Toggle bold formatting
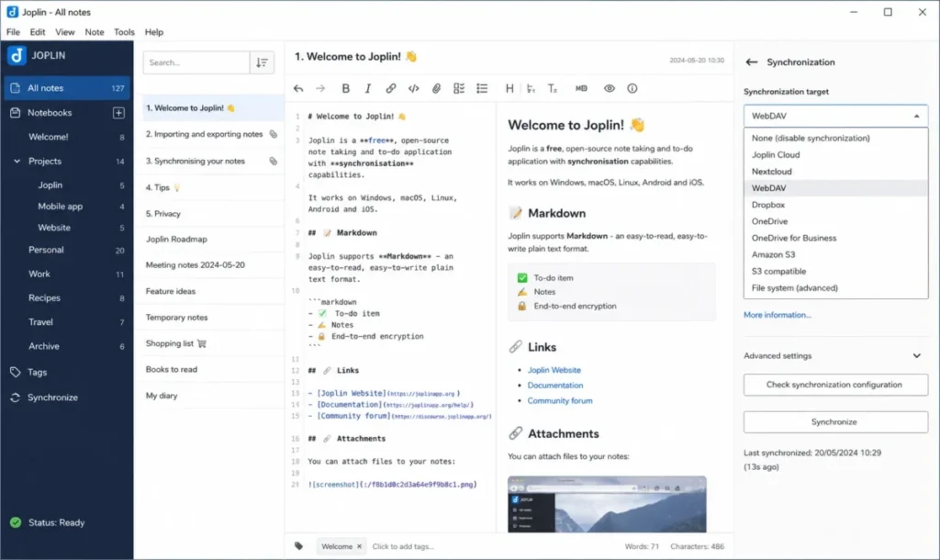This screenshot has width=940, height=560. click(x=345, y=88)
